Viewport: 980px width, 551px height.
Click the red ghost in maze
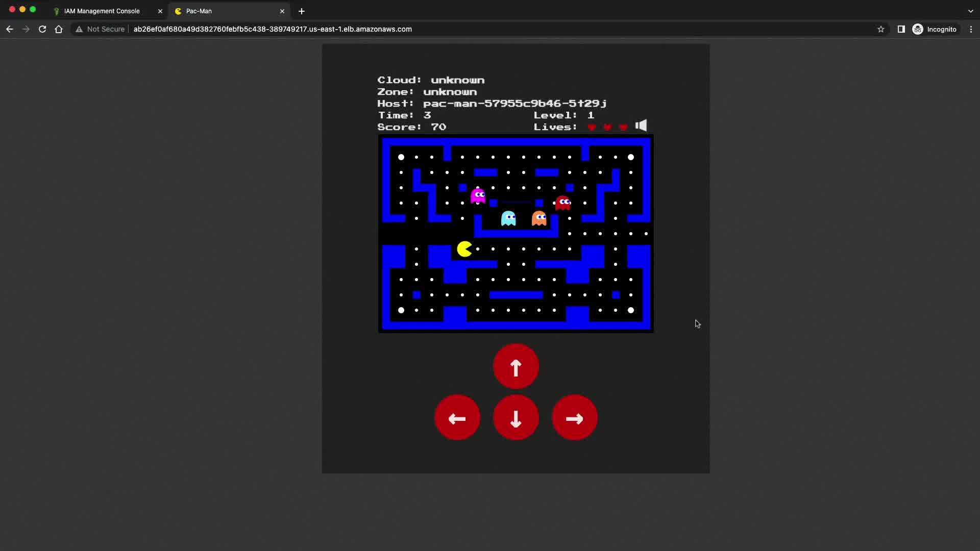click(x=563, y=203)
